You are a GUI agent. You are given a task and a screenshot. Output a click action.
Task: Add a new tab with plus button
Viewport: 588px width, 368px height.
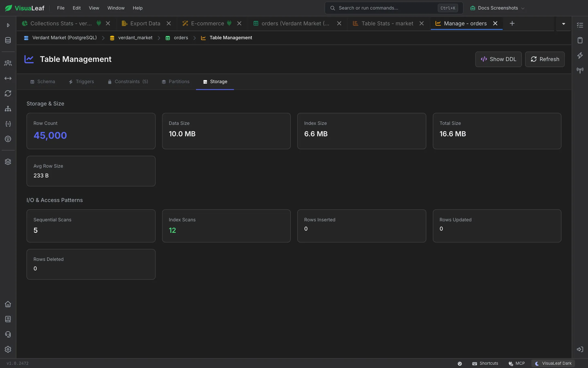512,23
